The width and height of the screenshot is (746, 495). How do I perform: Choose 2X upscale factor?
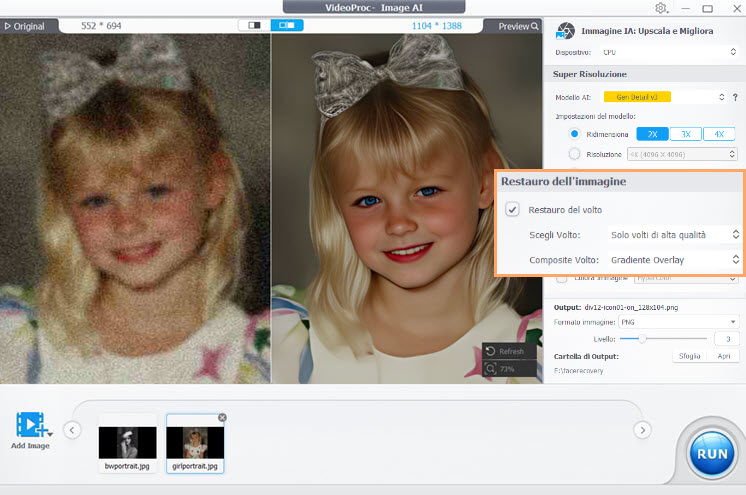tap(652, 134)
